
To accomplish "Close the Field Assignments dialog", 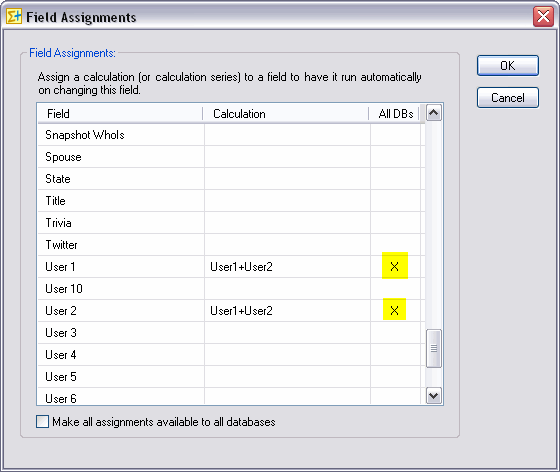I will pos(543,16).
